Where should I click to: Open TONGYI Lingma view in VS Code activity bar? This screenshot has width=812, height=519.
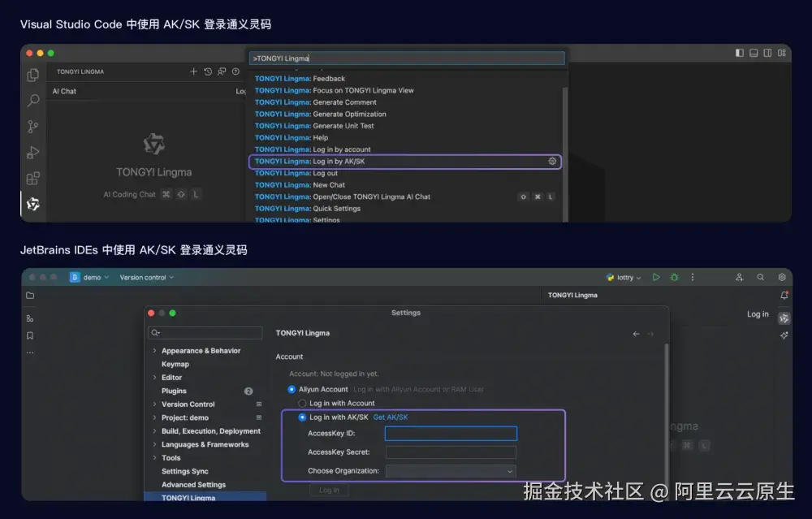[33, 204]
